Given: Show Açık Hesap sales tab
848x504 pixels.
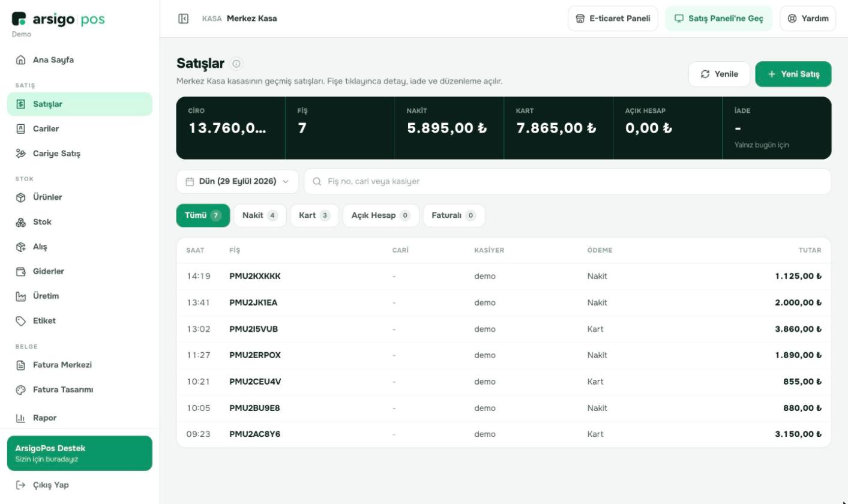Looking at the screenshot, I should click(380, 215).
